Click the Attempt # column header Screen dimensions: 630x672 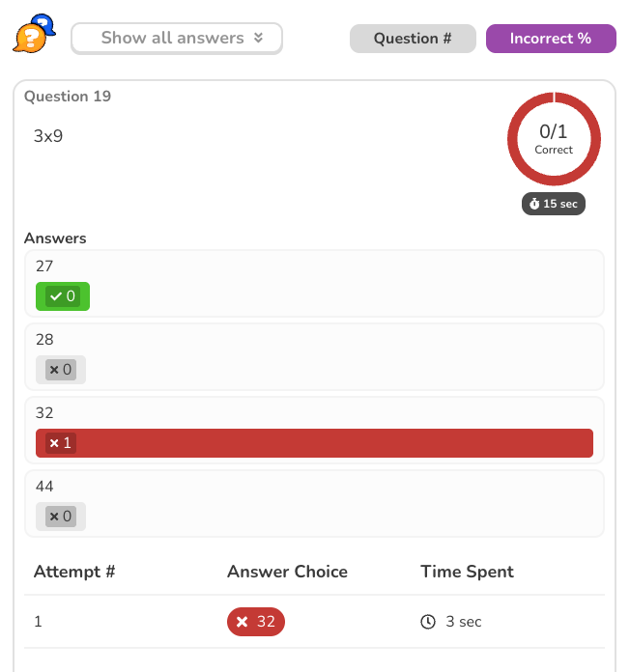point(74,572)
